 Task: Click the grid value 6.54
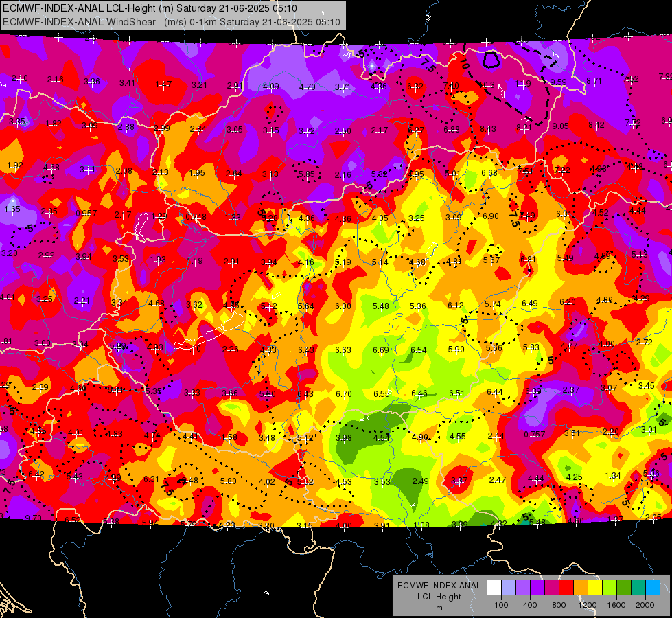click(x=419, y=350)
